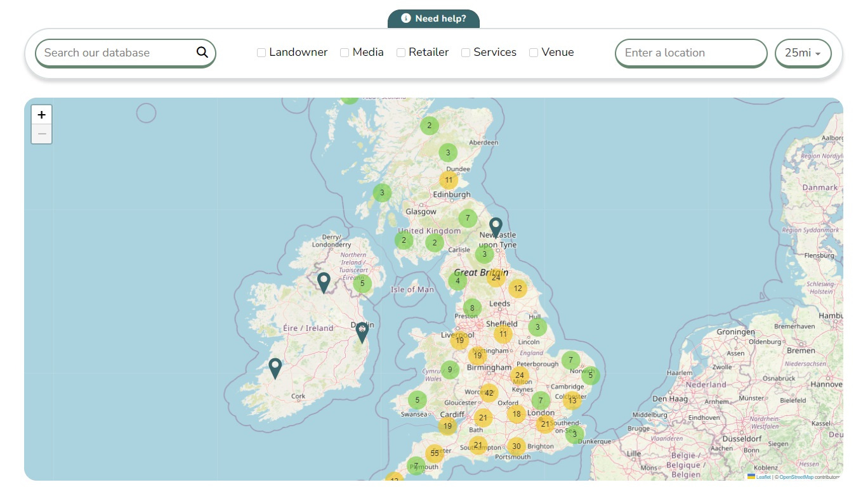
Task: Open the 18 cluster near Oxford
Action: 516,414
